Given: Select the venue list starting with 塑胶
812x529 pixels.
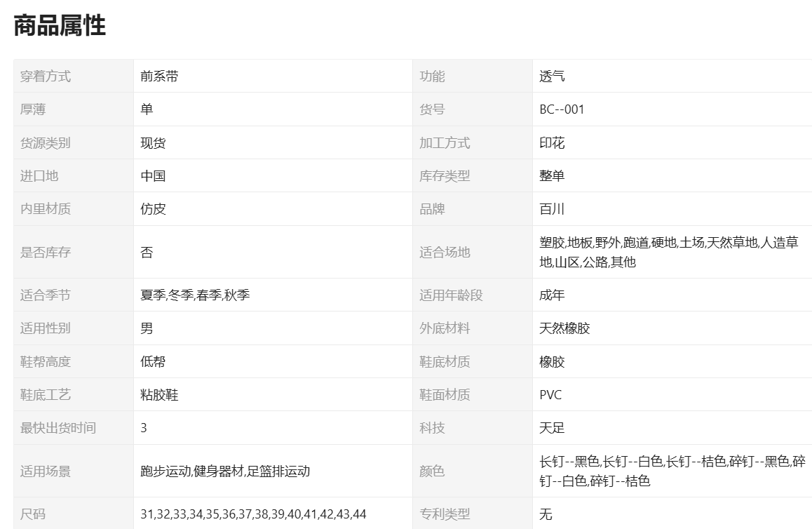Looking at the screenshot, I should tap(668, 252).
